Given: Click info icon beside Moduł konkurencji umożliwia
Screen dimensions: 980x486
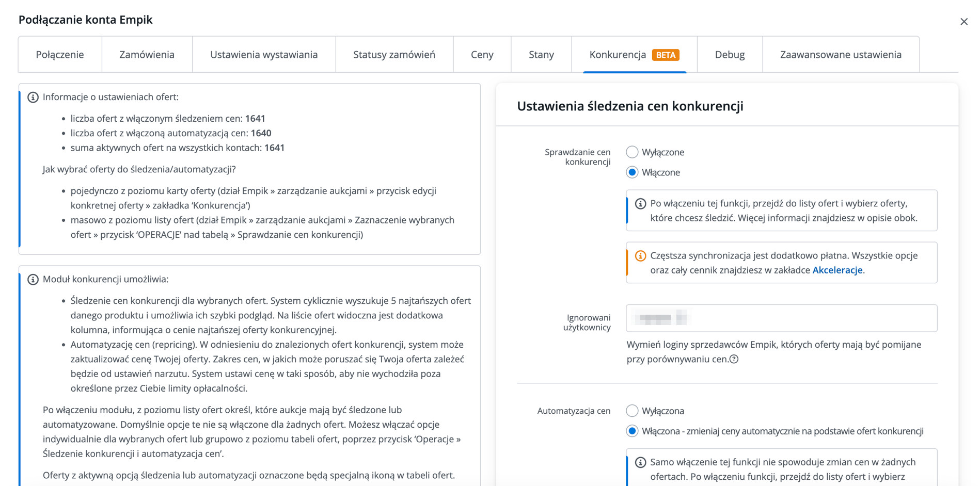Looking at the screenshot, I should 33,279.
